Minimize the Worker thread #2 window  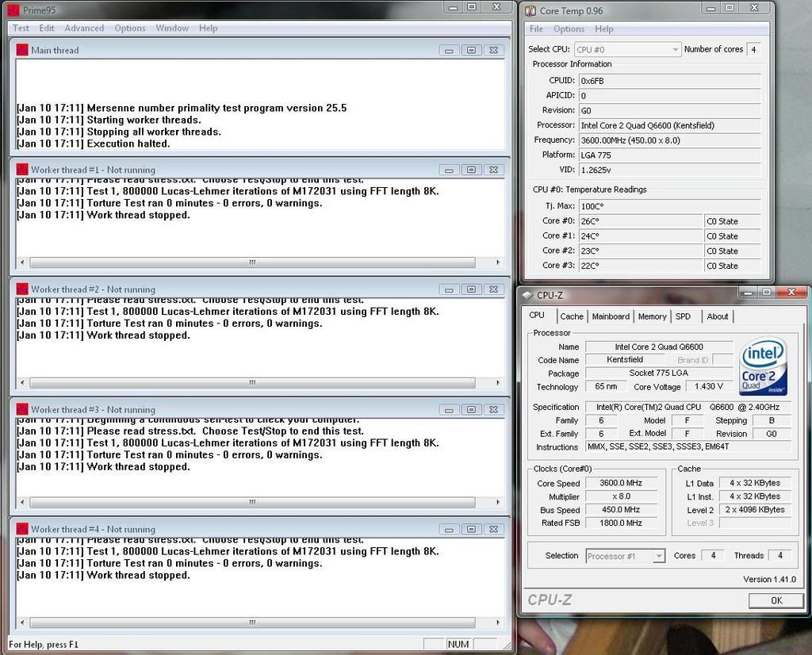[x=449, y=289]
